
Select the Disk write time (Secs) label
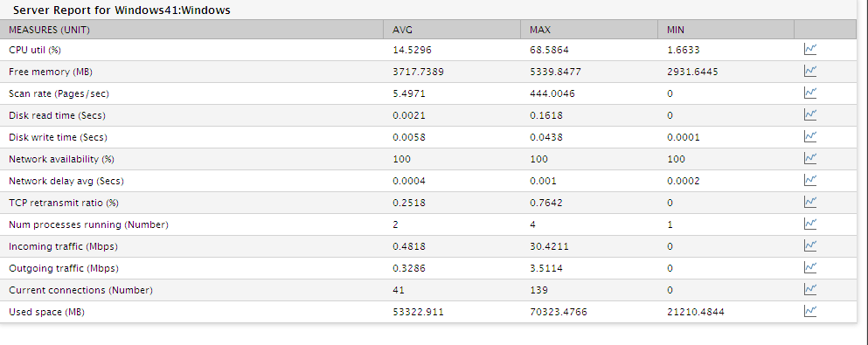(x=58, y=137)
